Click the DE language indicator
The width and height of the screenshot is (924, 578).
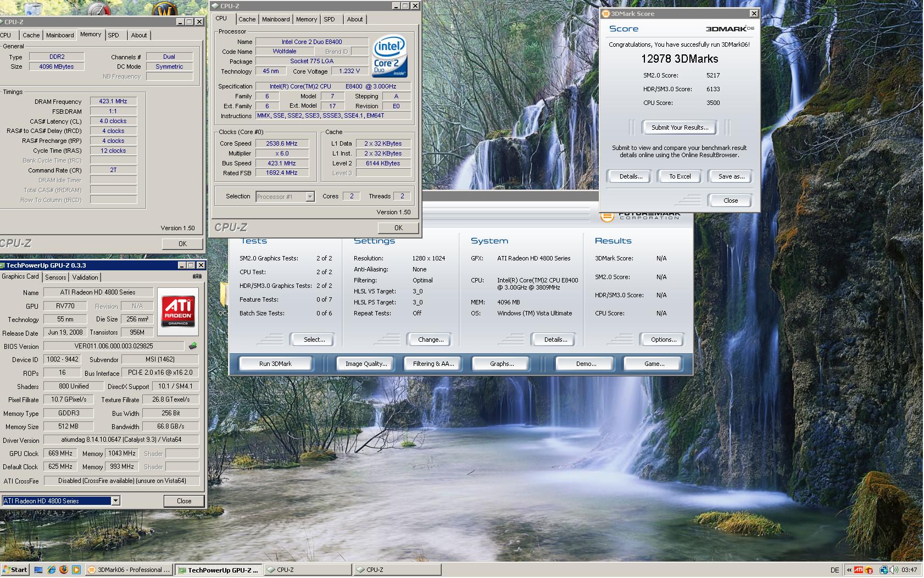[834, 570]
